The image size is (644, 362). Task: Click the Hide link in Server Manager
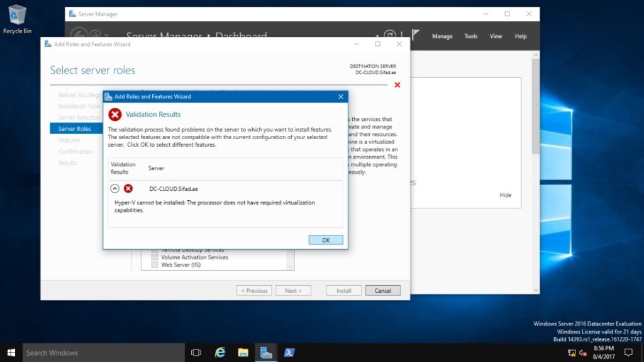pyautogui.click(x=505, y=195)
